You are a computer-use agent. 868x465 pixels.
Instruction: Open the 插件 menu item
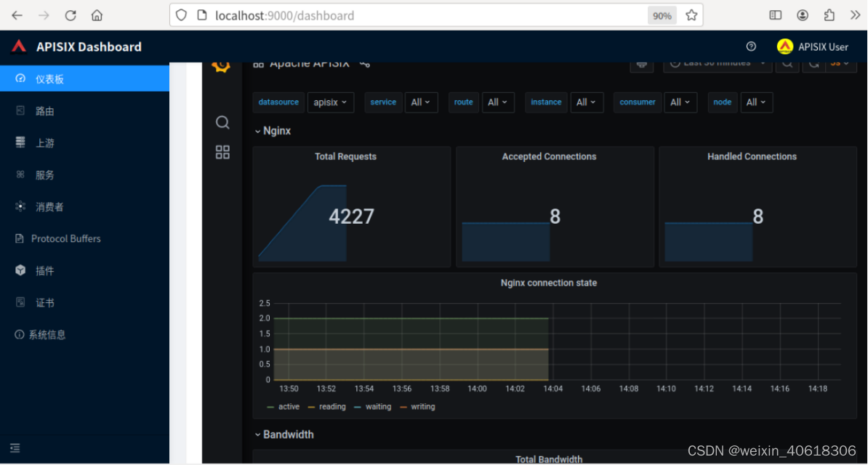[x=85, y=271]
